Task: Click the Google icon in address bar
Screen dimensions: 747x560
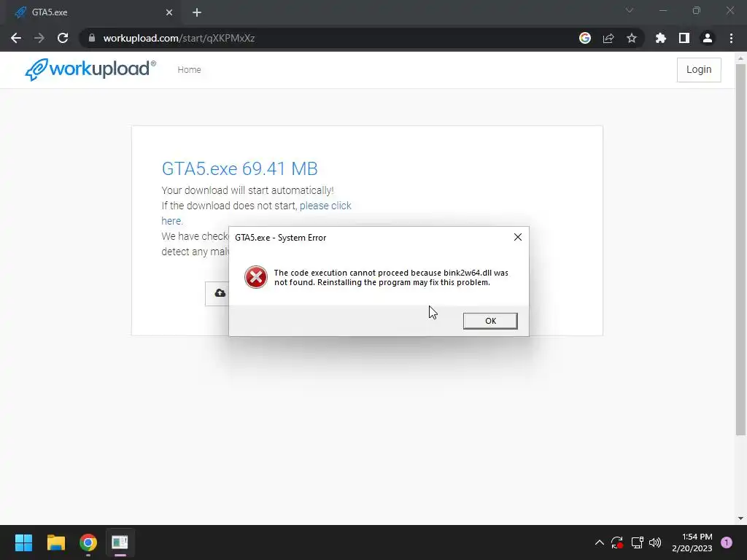Action: click(585, 38)
